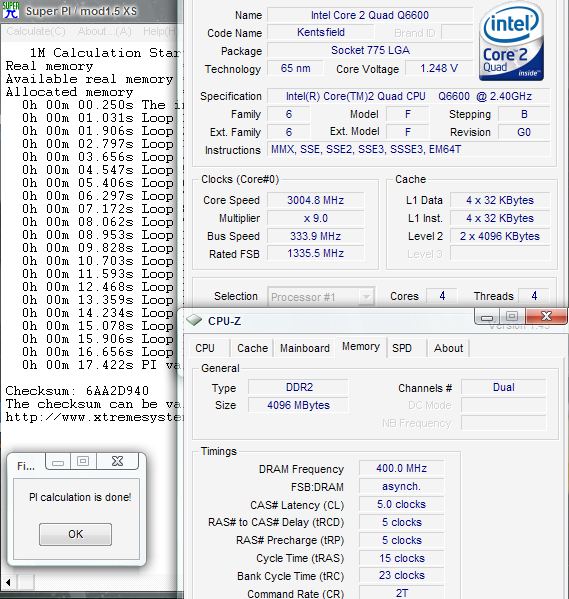Click the FSB:DRAM value asynch.
Image resolution: width=569 pixels, height=599 pixels.
[x=401, y=486]
